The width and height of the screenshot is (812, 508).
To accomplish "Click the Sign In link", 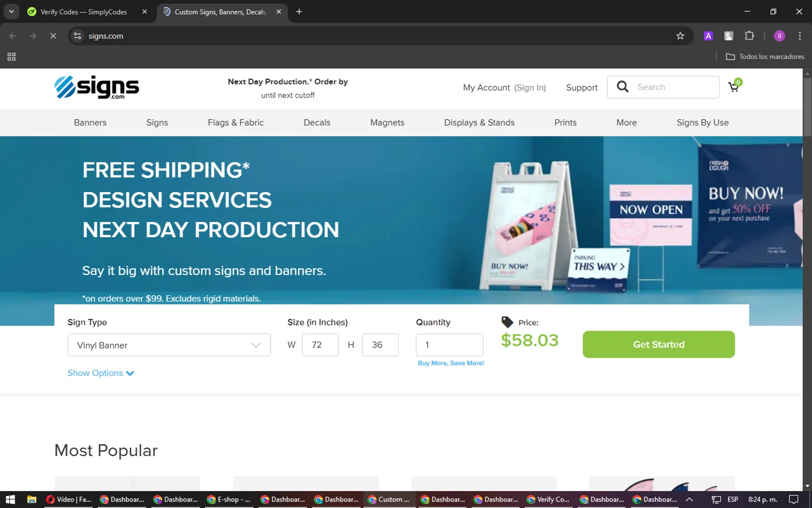I will 530,88.
